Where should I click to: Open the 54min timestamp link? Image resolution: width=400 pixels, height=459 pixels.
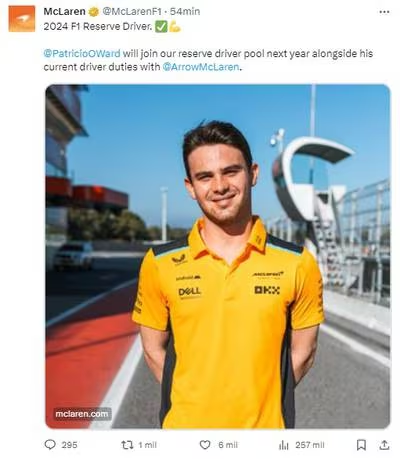click(x=185, y=11)
